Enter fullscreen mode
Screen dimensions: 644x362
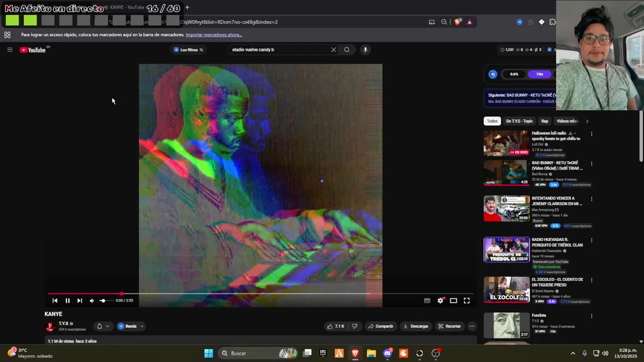point(466,301)
